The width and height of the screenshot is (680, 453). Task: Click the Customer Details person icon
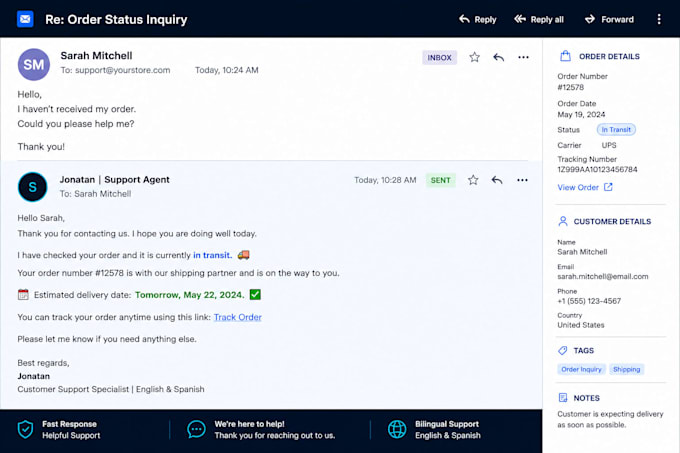coord(562,221)
